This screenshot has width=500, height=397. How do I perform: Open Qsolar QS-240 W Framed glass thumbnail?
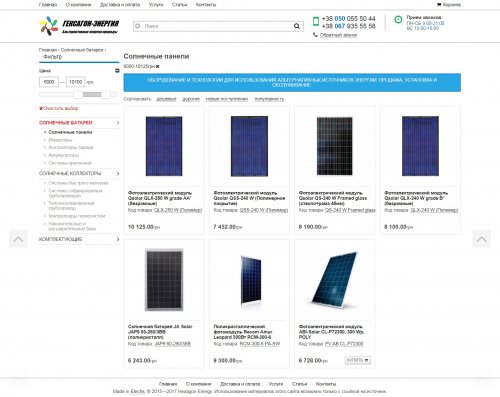[335, 146]
